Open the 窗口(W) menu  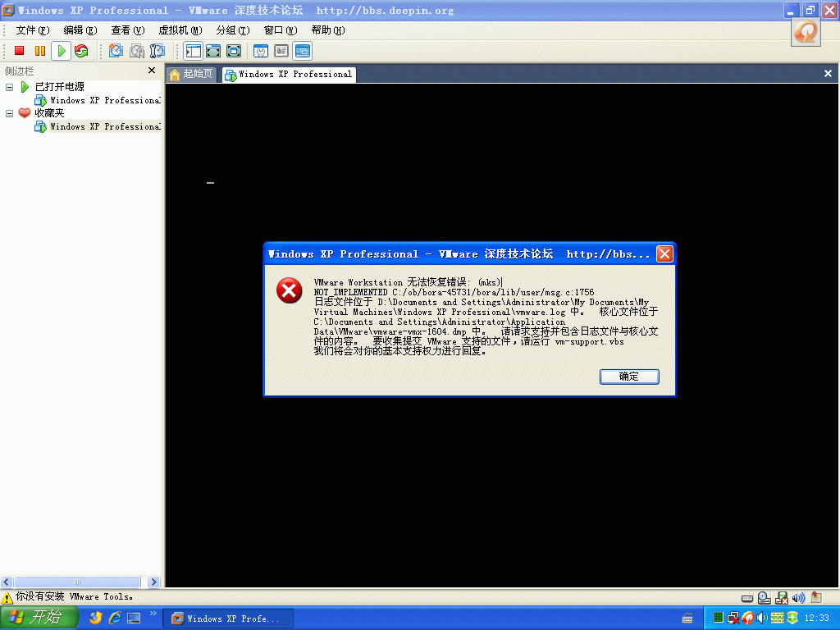point(281,30)
